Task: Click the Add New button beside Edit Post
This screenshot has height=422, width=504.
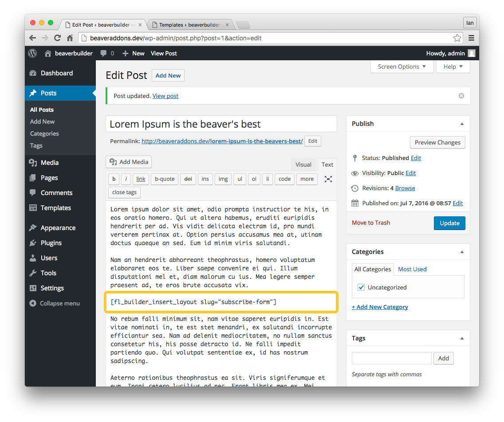Action: coord(168,75)
